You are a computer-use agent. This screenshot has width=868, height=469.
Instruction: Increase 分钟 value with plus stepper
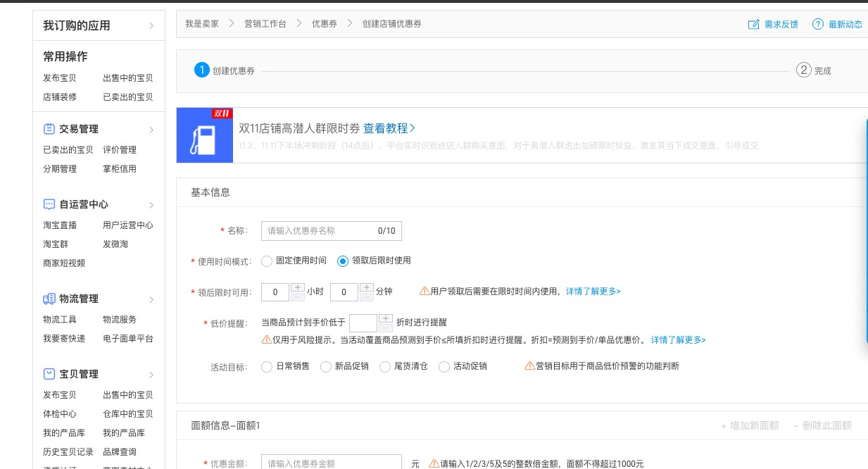(x=366, y=287)
